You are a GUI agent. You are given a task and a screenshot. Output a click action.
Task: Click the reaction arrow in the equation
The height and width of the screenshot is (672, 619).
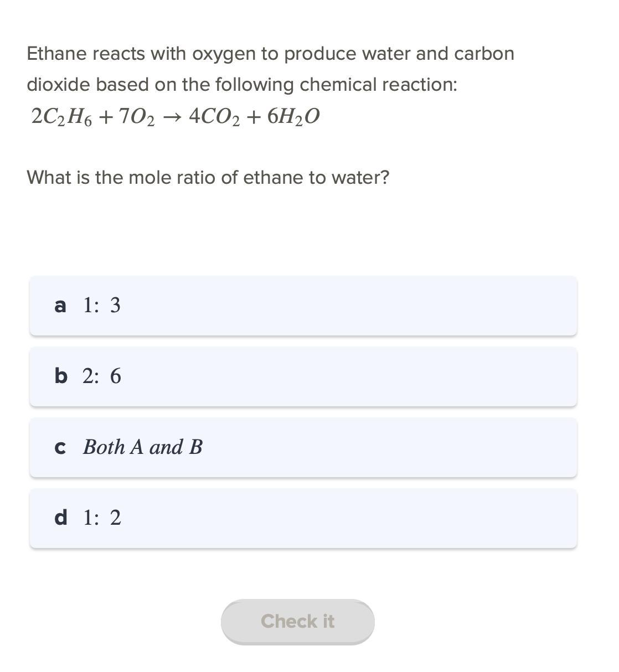172,117
